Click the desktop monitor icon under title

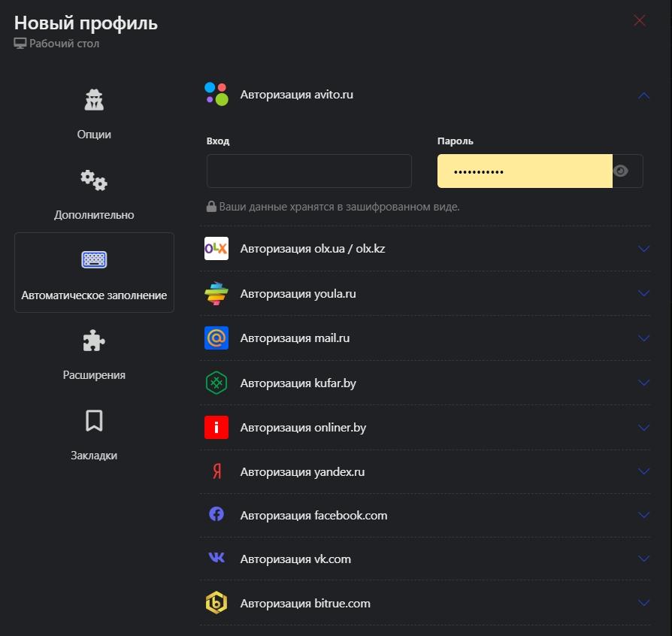click(20, 44)
